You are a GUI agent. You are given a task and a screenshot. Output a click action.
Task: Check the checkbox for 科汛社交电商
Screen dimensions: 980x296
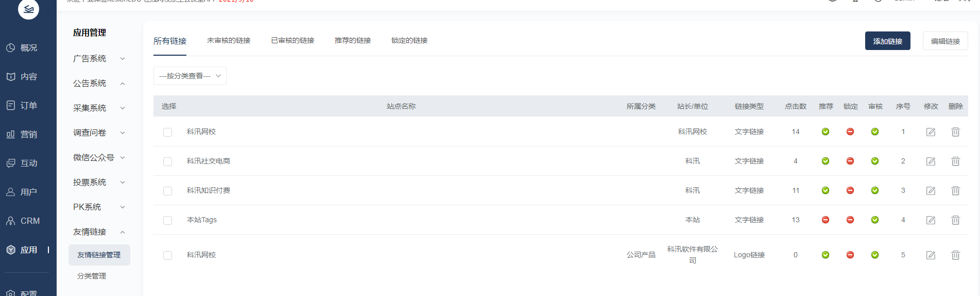pyautogui.click(x=167, y=162)
